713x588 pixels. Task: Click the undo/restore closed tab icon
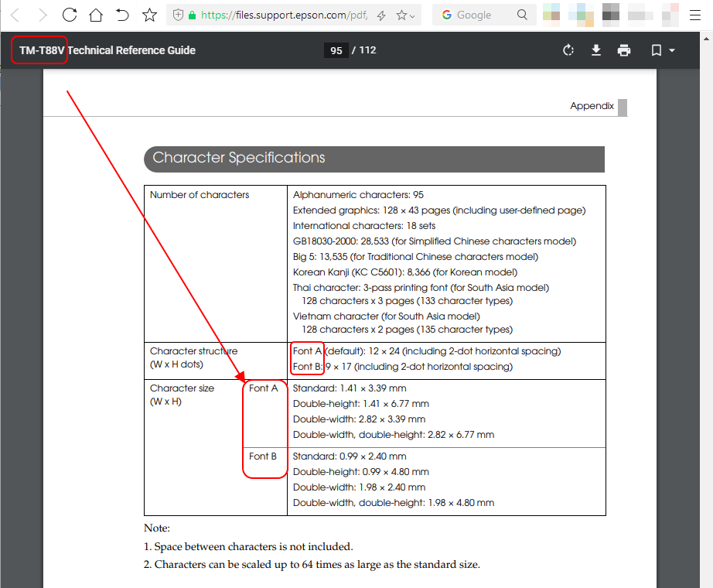coord(122,15)
